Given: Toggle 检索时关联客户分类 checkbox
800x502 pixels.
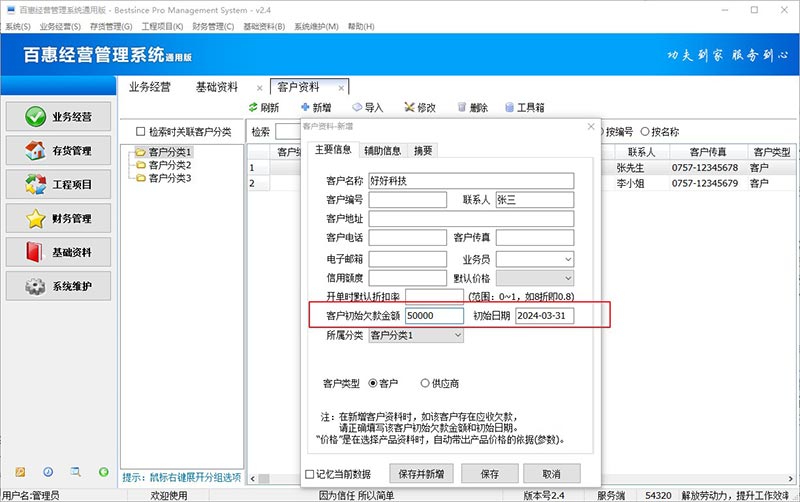Looking at the screenshot, I should [x=140, y=132].
